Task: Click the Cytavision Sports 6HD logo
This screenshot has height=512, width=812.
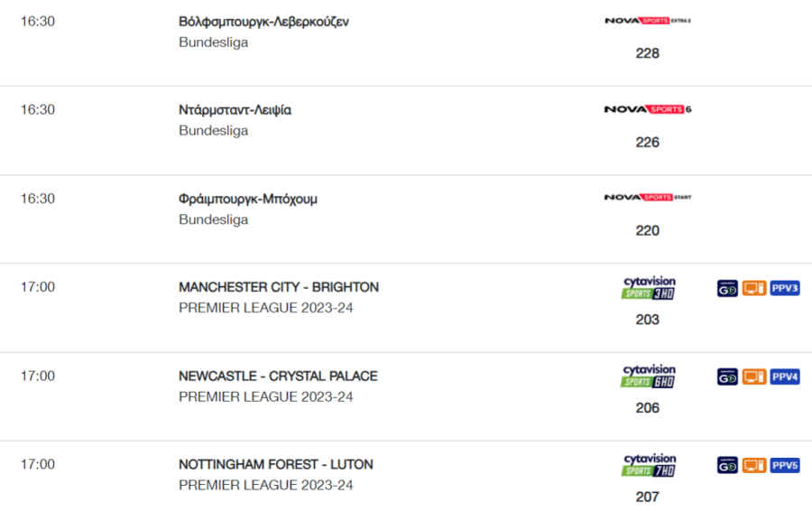Action: click(x=649, y=377)
